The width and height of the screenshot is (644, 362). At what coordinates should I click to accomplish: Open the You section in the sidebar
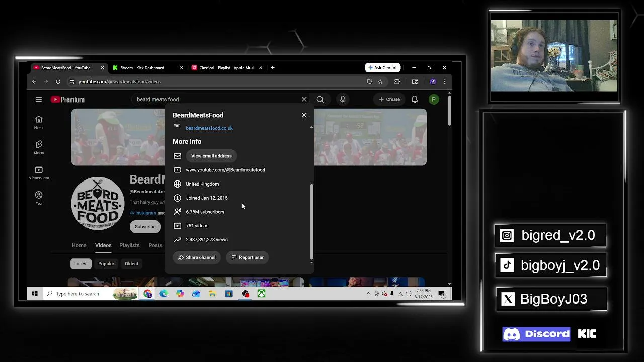(39, 198)
